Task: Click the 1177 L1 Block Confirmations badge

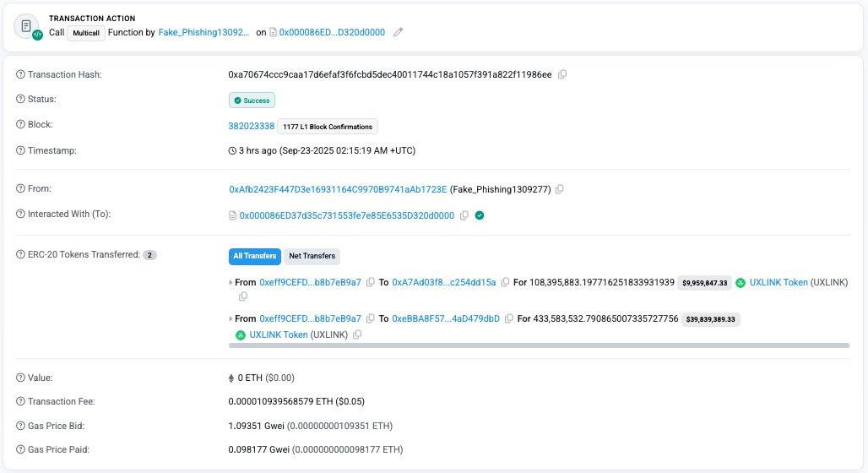Action: click(x=328, y=127)
